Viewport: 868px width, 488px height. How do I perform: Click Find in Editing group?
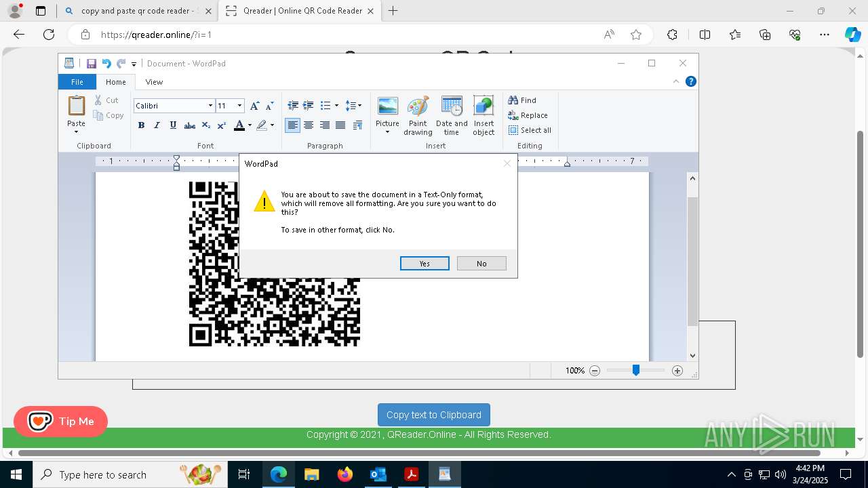(522, 100)
